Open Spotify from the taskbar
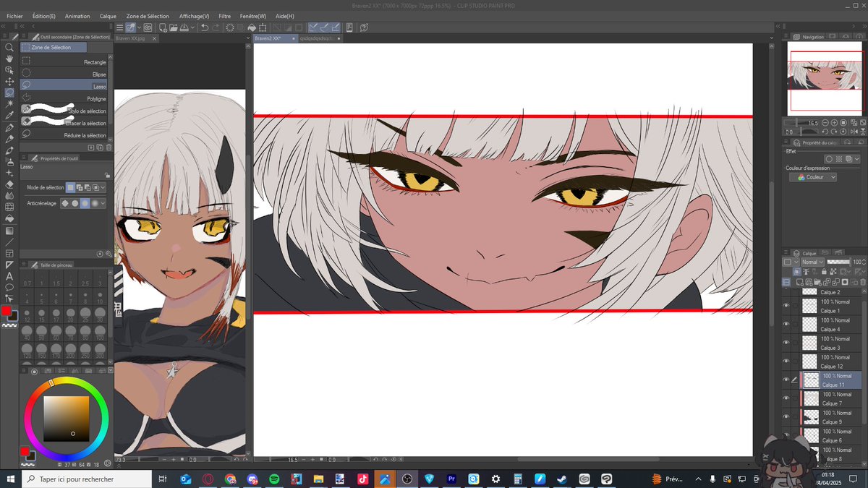 coord(274,479)
